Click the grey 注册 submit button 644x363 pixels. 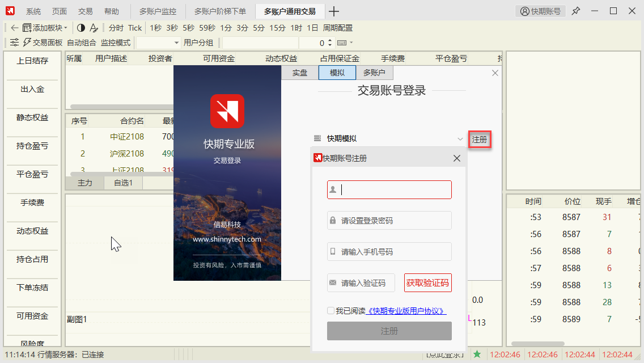click(x=389, y=331)
